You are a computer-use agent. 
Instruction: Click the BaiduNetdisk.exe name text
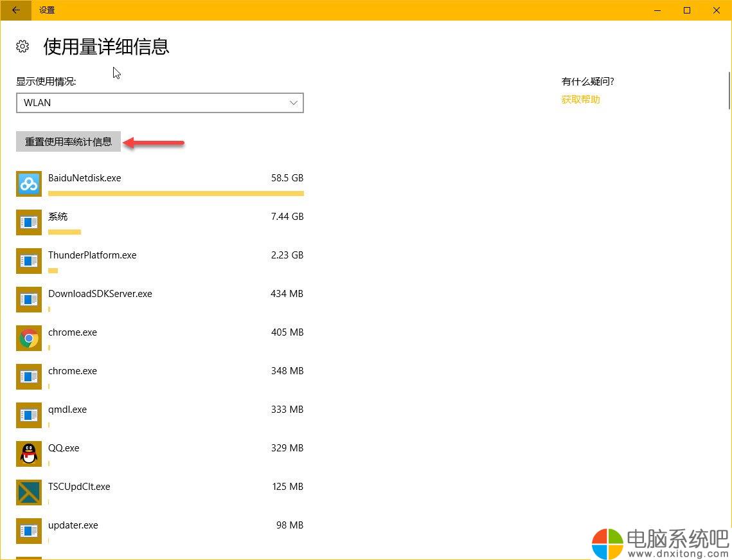(84, 178)
